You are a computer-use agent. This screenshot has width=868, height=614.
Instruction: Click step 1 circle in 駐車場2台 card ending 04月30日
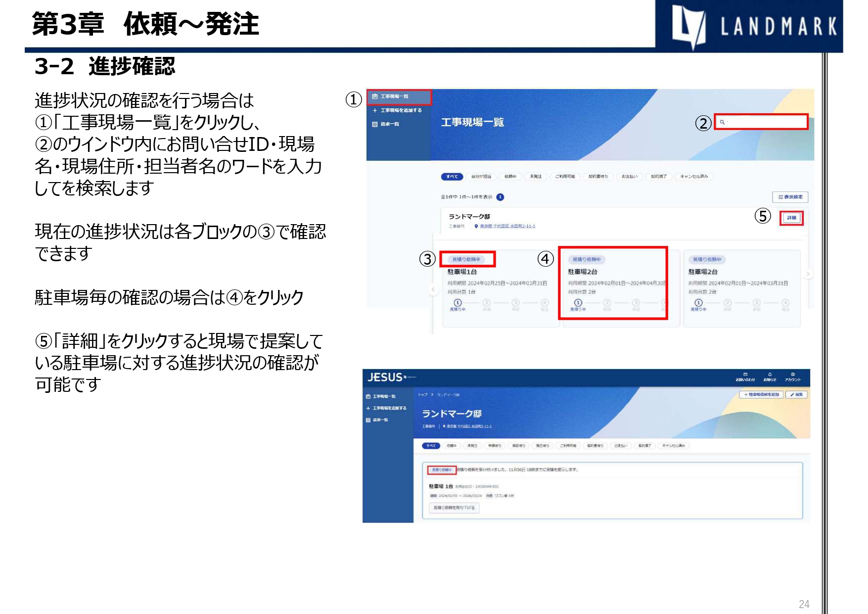click(578, 302)
